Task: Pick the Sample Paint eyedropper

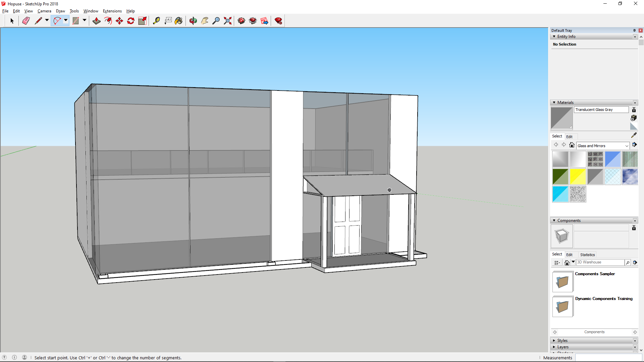Action: [634, 135]
